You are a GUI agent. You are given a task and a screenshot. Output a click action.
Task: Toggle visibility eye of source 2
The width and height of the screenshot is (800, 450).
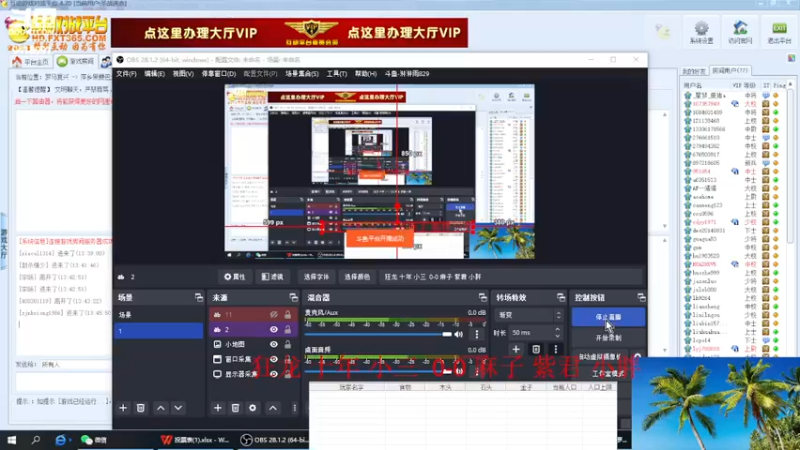(274, 330)
